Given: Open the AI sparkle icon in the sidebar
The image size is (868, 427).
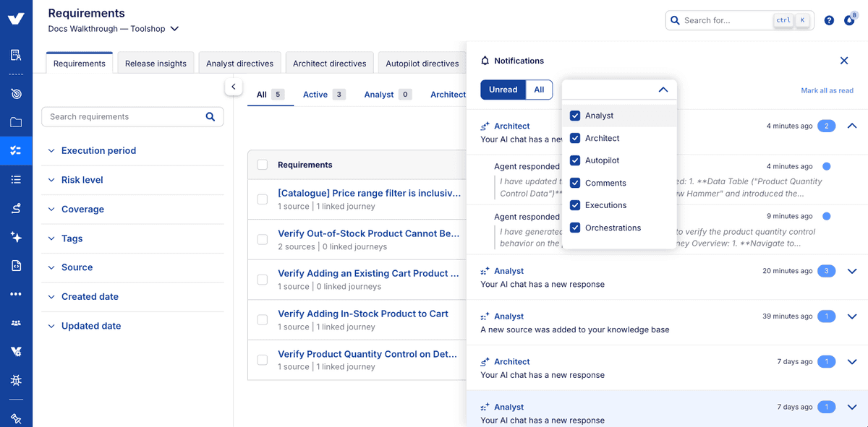Looking at the screenshot, I should tap(16, 237).
